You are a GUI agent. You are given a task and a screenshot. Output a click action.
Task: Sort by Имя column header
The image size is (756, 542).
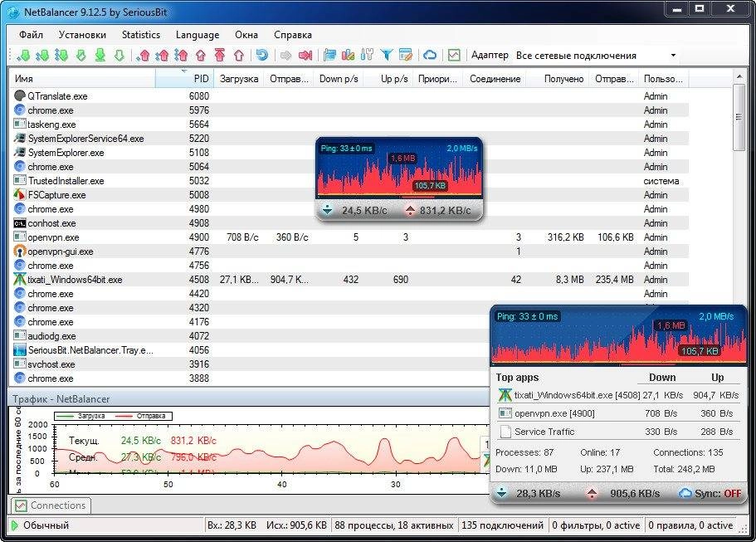82,79
